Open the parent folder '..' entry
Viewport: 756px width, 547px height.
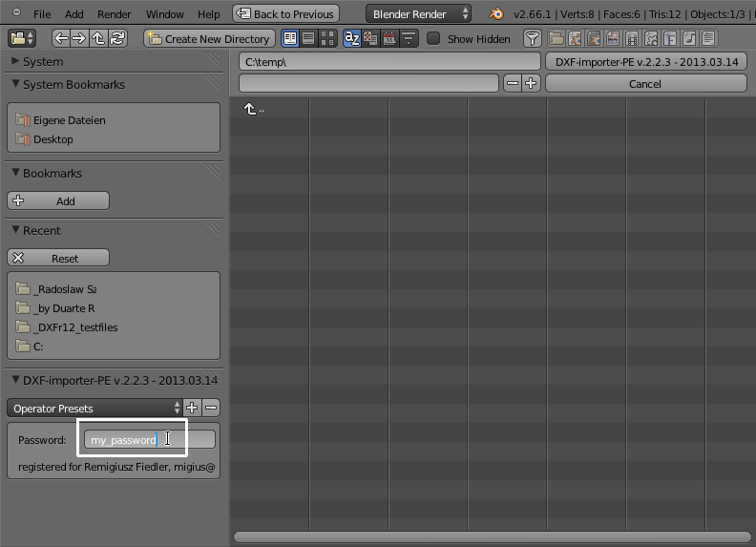[255, 109]
